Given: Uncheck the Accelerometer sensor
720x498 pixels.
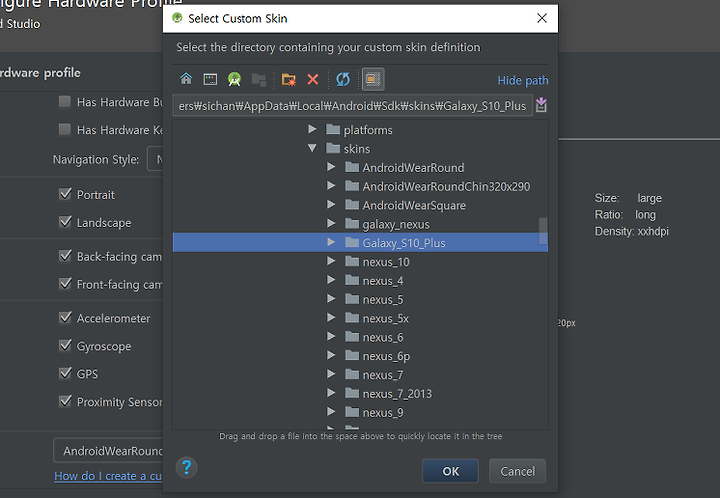Looking at the screenshot, I should tap(65, 318).
